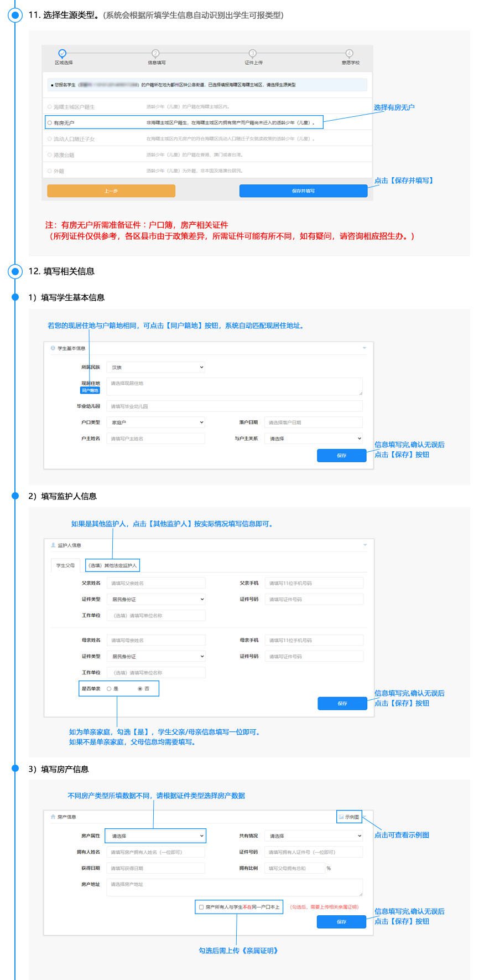484x980 pixels.
Task: Click the 拥有人姓名 input field
Action: (x=156, y=852)
